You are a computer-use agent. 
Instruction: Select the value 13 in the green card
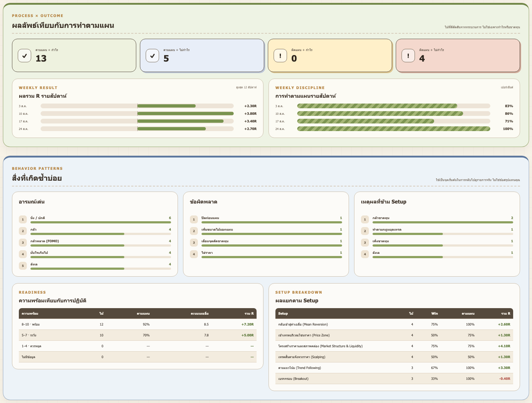coord(41,58)
